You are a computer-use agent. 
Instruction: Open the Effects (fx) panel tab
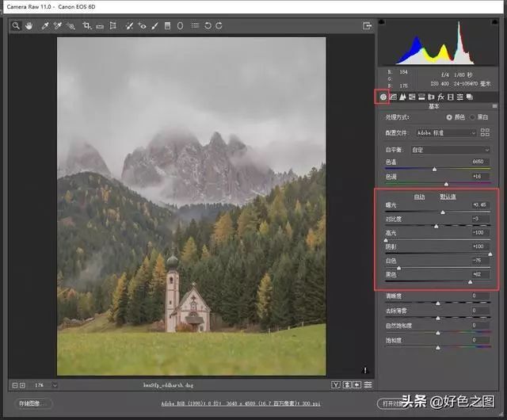tap(440, 97)
